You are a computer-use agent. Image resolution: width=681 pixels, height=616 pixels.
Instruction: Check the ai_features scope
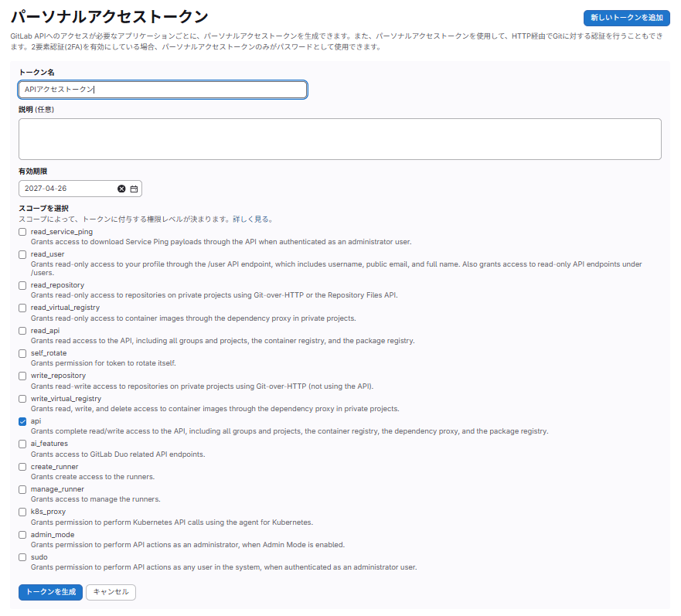(22, 444)
